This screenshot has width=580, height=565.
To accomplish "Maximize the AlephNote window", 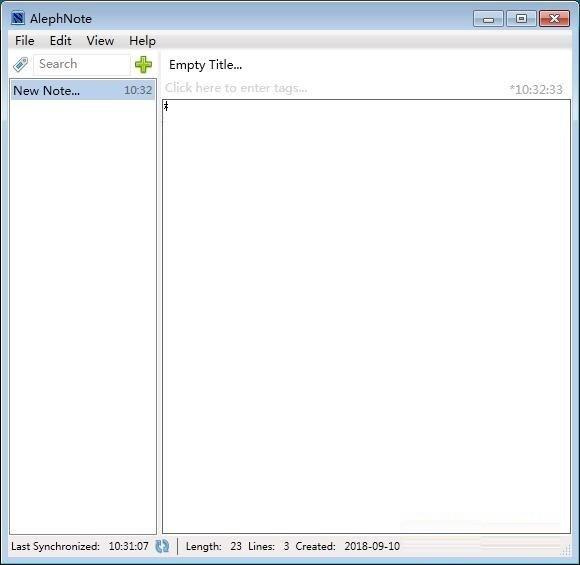I will (521, 19).
